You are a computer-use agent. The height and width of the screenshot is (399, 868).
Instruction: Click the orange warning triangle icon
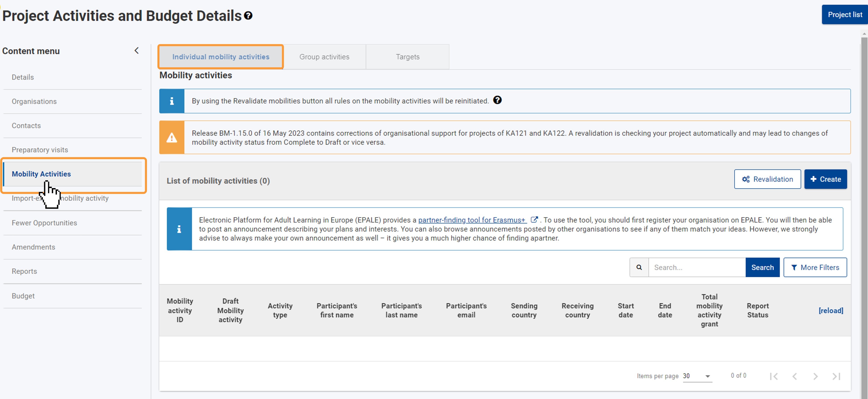click(172, 138)
